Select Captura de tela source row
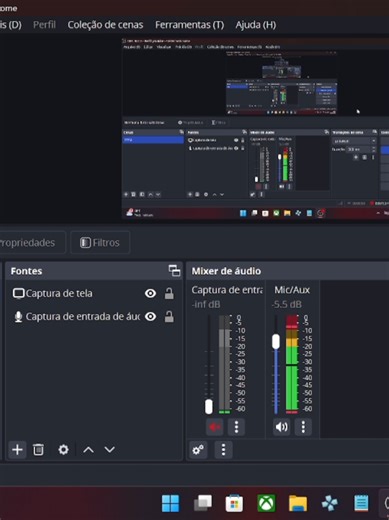This screenshot has height=520, width=389. [x=94, y=293]
